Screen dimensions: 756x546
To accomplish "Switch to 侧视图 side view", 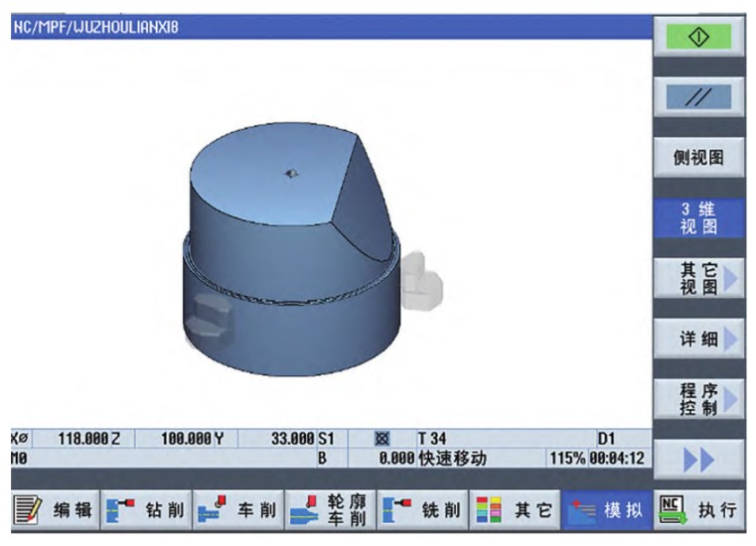I will 703,157.
